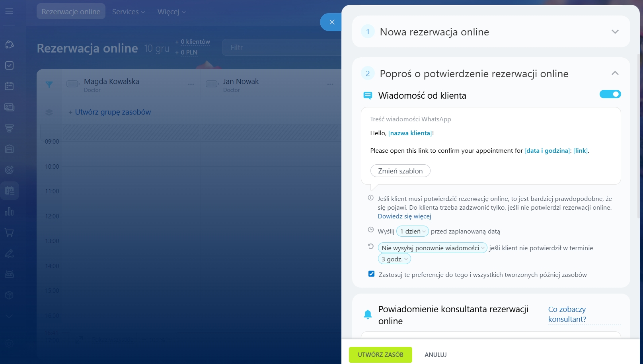Click the clock icon beside Wyślij

pyautogui.click(x=371, y=230)
